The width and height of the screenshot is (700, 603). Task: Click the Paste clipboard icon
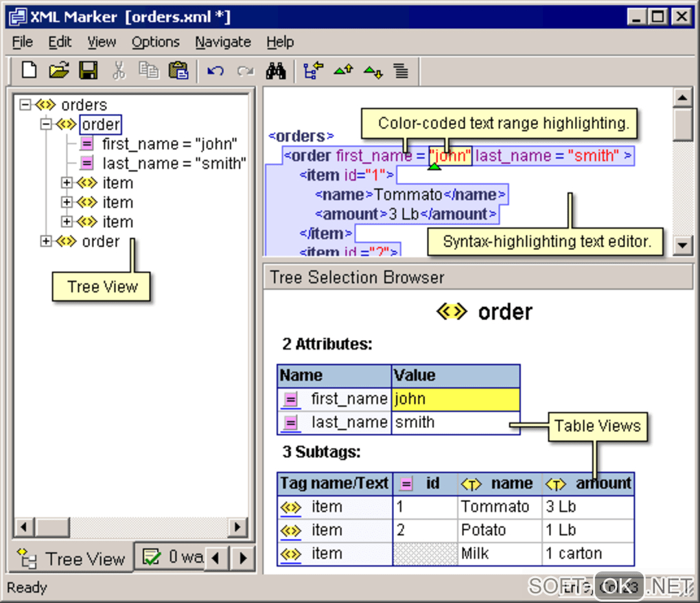click(178, 71)
